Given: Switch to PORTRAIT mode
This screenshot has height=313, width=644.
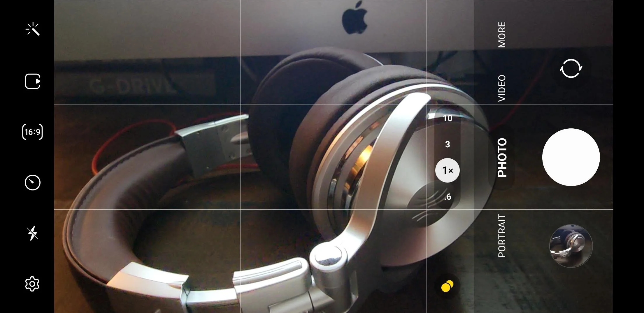Looking at the screenshot, I should [x=502, y=236].
